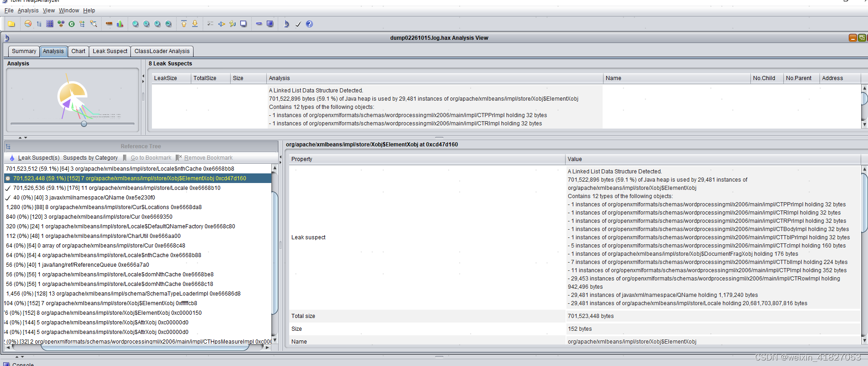This screenshot has height=366, width=868.
Task: Click the Reference Tree horizontal scrollbar
Action: tap(145, 347)
